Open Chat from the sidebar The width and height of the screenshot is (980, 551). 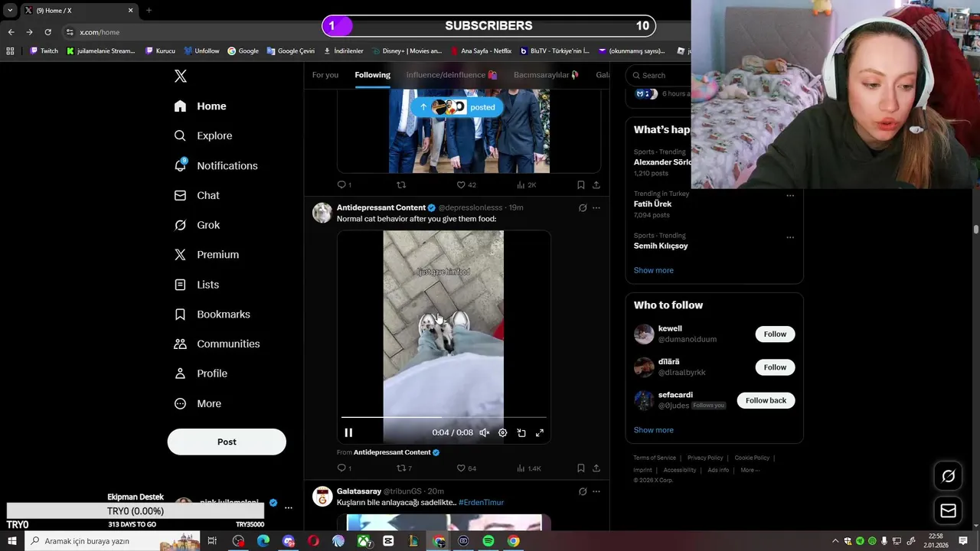(x=197, y=195)
